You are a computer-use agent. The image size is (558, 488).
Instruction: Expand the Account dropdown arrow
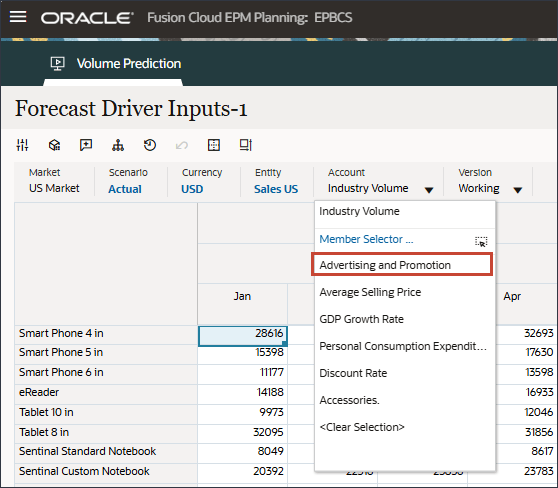[429, 190]
